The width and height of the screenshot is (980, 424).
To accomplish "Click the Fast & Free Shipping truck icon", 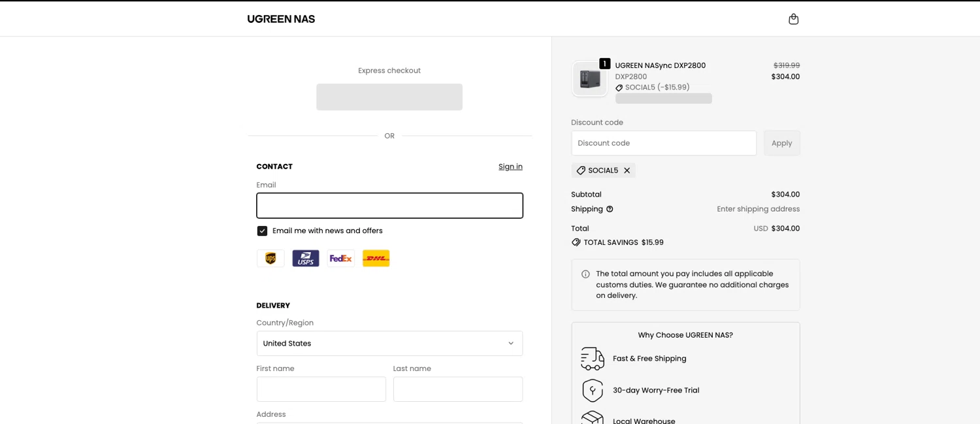I will click(x=593, y=359).
